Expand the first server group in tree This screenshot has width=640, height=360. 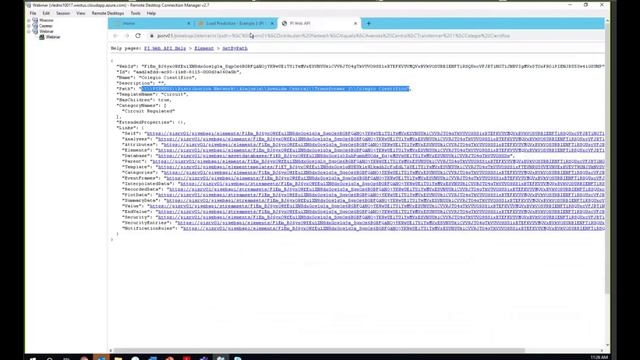click(x=29, y=20)
